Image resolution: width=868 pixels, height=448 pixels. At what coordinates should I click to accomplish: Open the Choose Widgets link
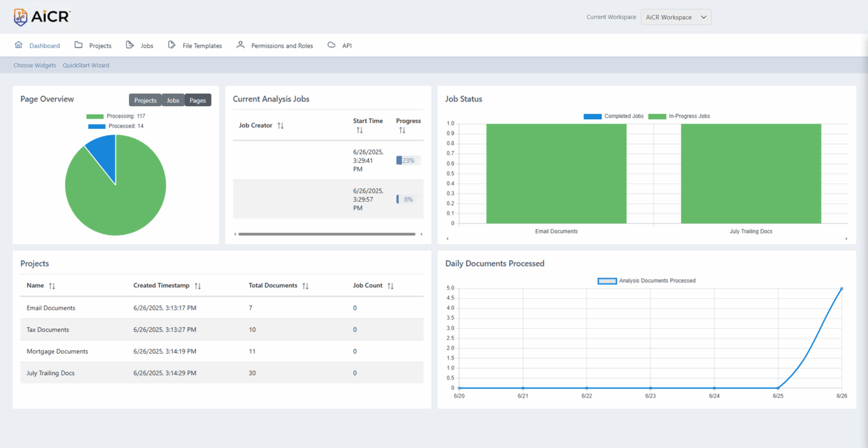(34, 66)
